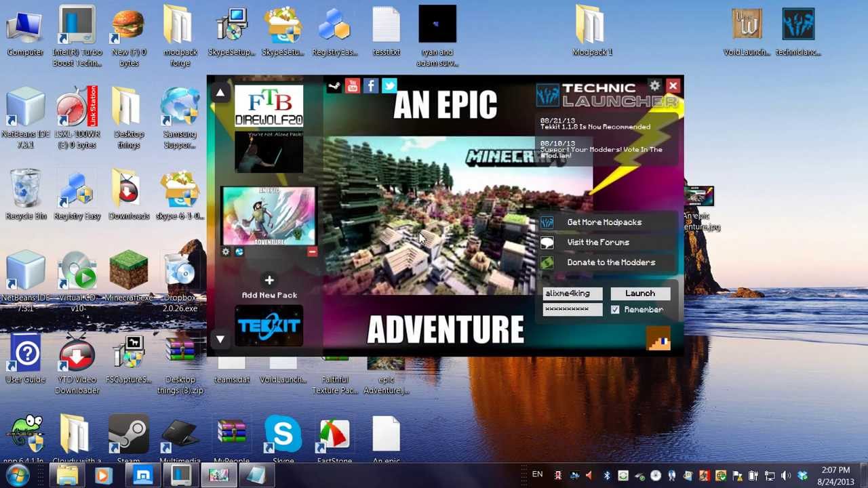Select the technic launcher desktop icon
Image resolution: width=868 pixels, height=488 pixels.
tap(798, 31)
